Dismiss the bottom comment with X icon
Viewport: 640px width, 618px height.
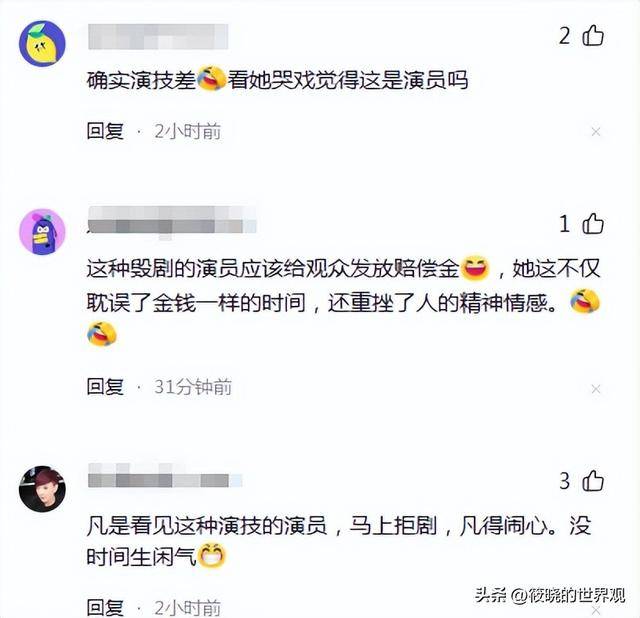pos(596,610)
